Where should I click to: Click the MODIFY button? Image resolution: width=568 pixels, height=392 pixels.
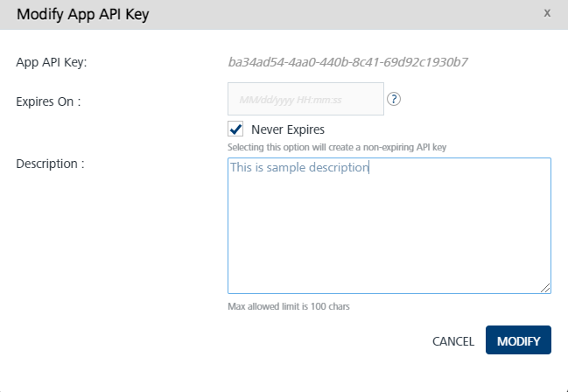tap(518, 340)
